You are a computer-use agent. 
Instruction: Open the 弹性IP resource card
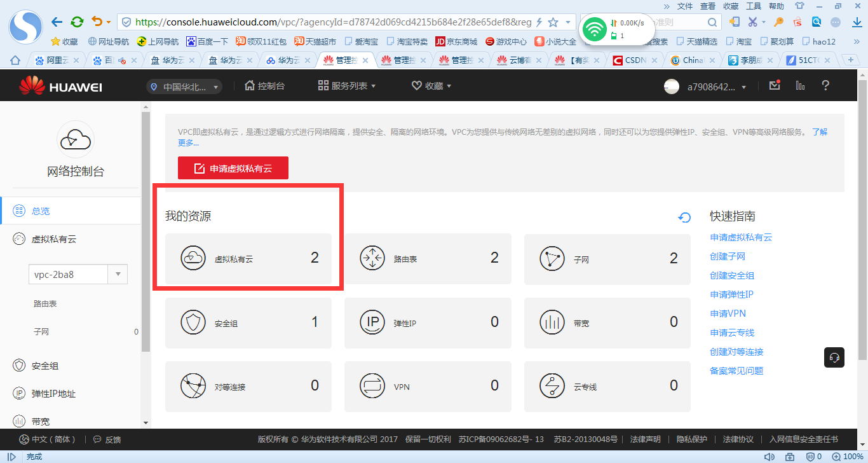pos(428,322)
